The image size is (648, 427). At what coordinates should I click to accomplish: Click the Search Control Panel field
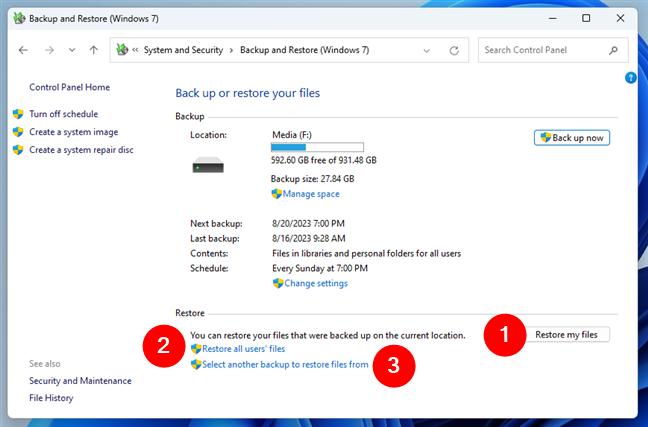coord(553,50)
